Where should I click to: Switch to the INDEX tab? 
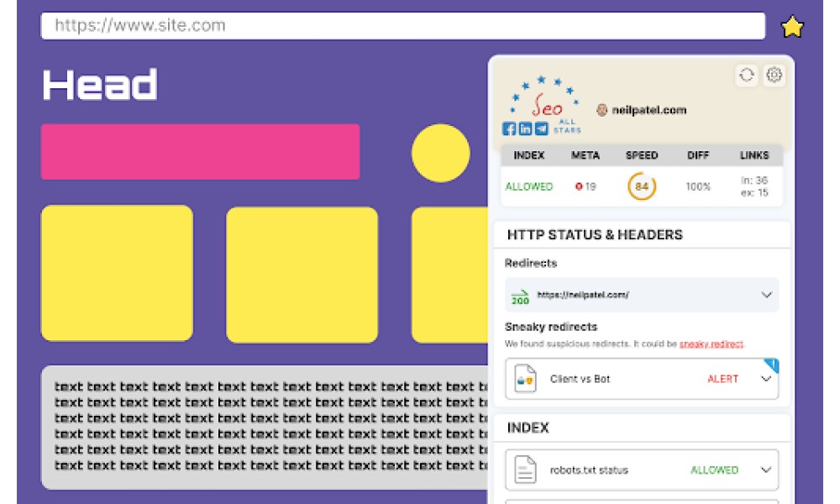point(528,155)
